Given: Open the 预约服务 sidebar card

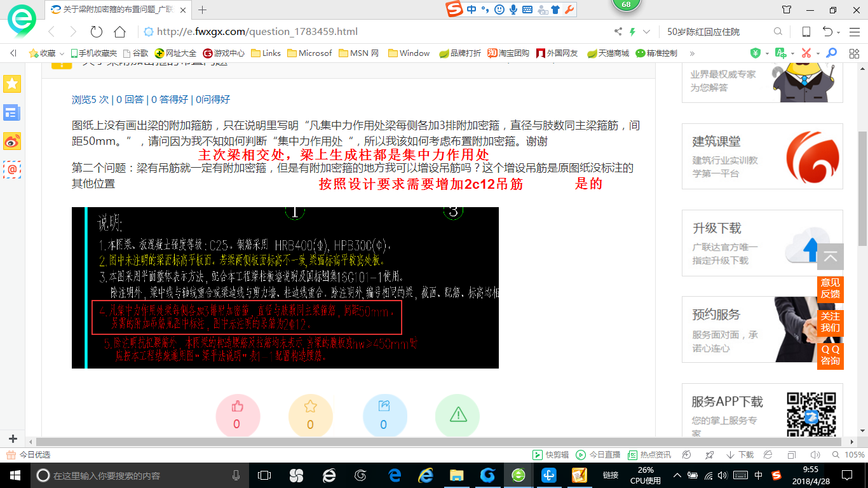Looking at the screenshot, I should [763, 330].
